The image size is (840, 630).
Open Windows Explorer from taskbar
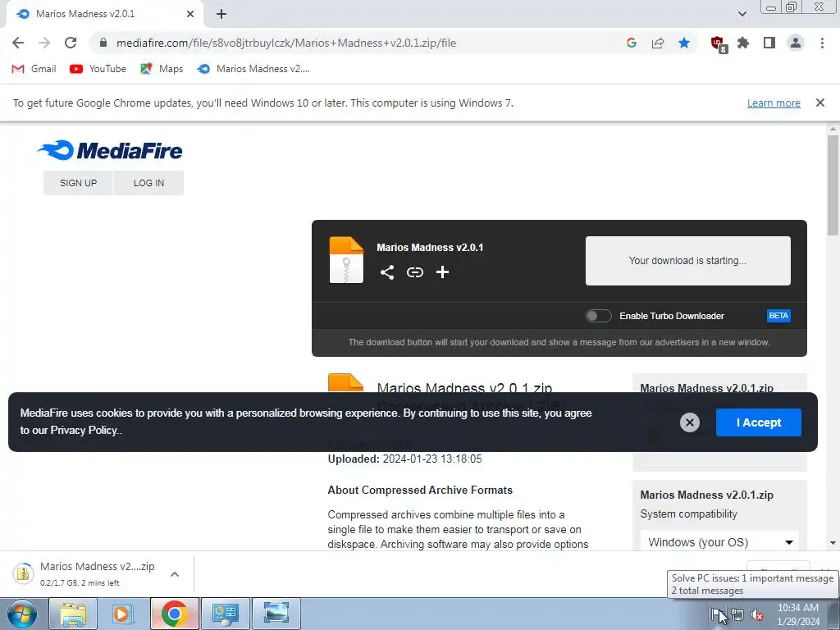tap(73, 614)
